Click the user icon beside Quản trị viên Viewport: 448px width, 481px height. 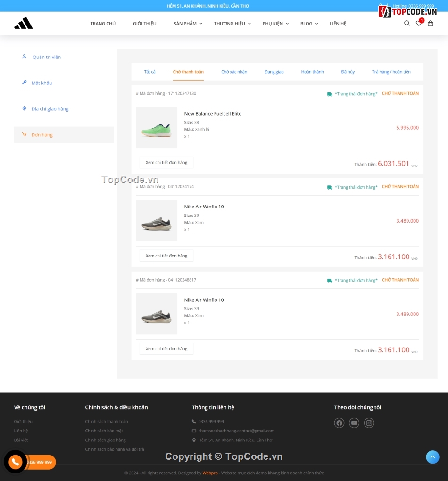click(x=24, y=57)
